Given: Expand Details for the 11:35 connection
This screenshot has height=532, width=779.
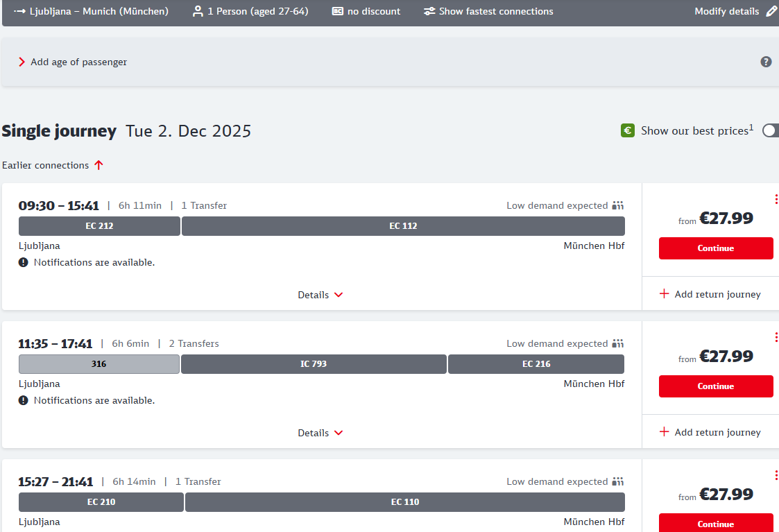Looking at the screenshot, I should click(320, 433).
